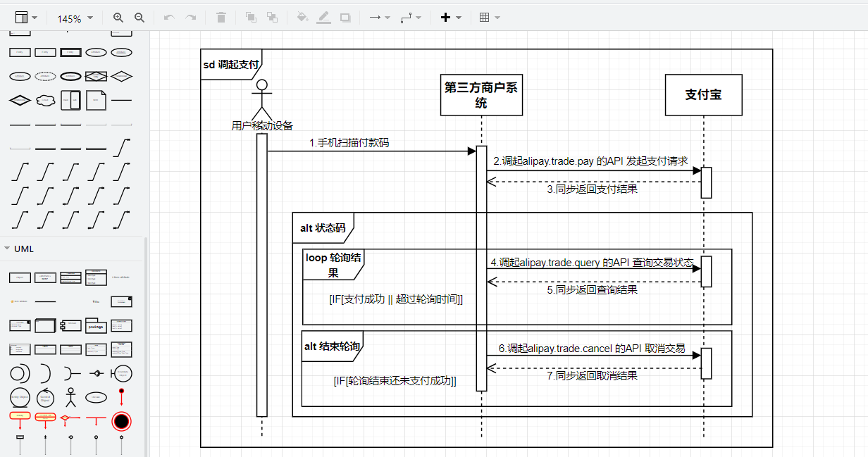
Task: Select the UML Entity Object shape
Action: (20, 397)
